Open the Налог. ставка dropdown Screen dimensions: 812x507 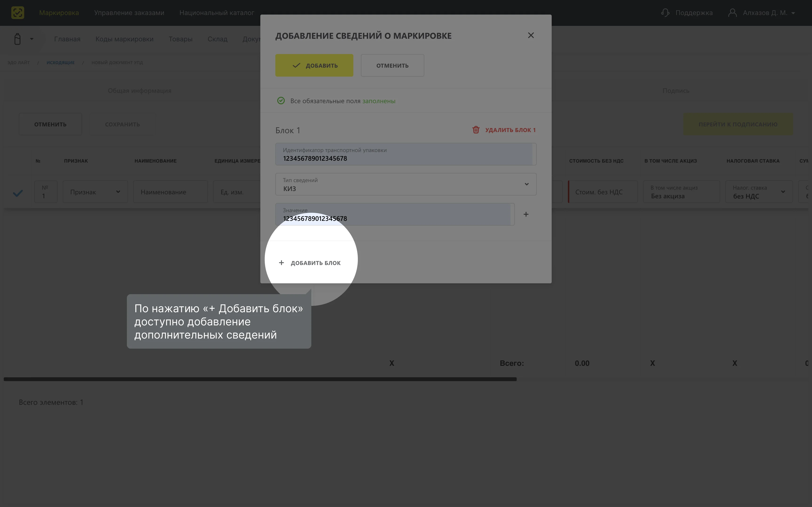pos(759,192)
